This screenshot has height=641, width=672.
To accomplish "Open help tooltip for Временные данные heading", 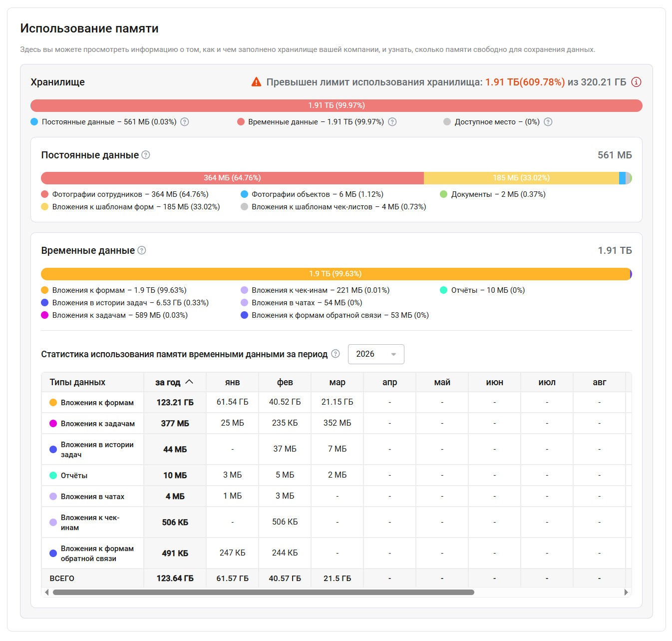I will point(142,250).
